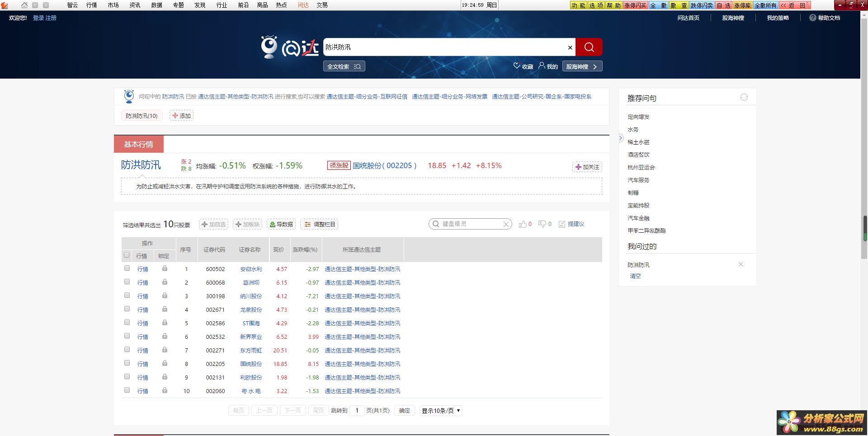Image resolution: width=868 pixels, height=436 pixels.
Task: Click lock icon for row ST围海
Action: pos(165,323)
